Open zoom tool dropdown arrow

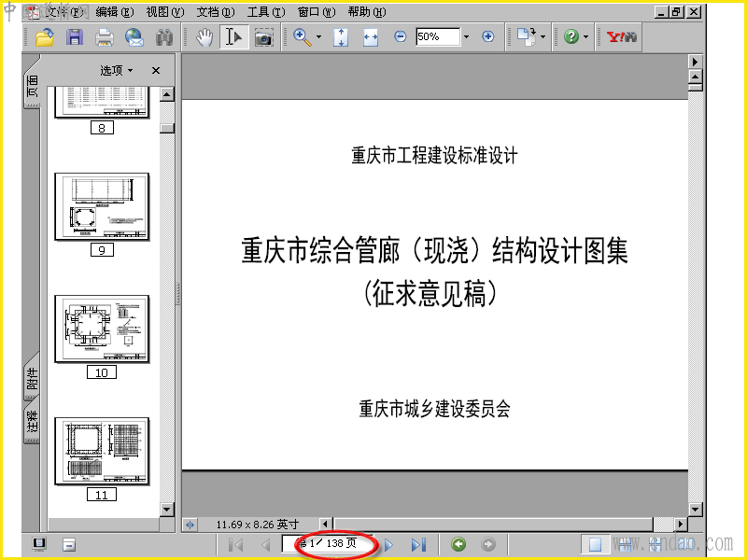318,36
